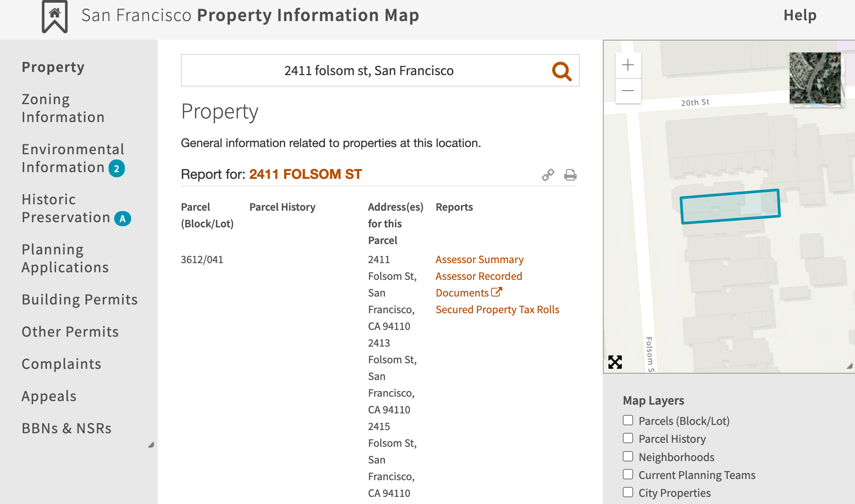This screenshot has height=504, width=855.
Task: Enable the Parcels (Block/Lot) map layer
Action: (x=628, y=421)
